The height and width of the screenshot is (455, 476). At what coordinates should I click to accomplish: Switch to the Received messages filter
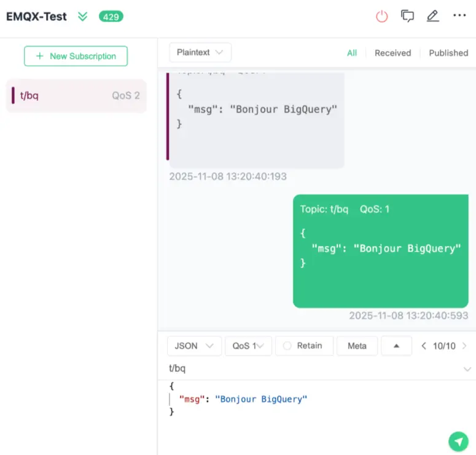point(392,53)
